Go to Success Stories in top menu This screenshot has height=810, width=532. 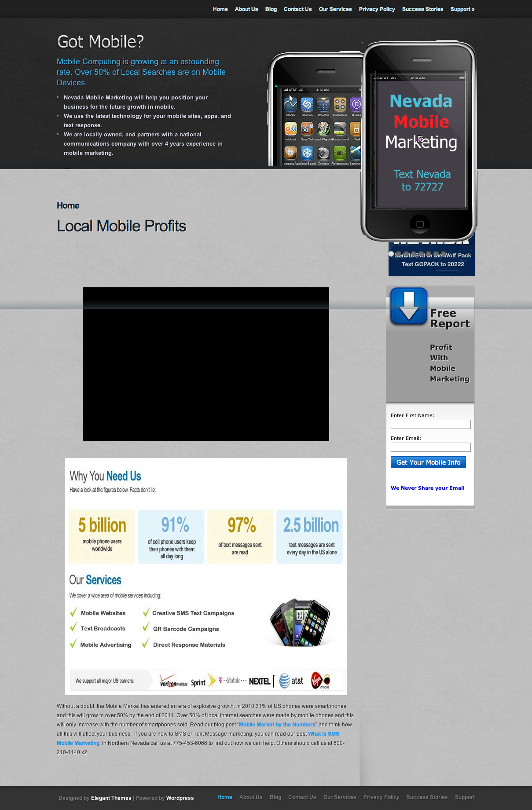(422, 9)
